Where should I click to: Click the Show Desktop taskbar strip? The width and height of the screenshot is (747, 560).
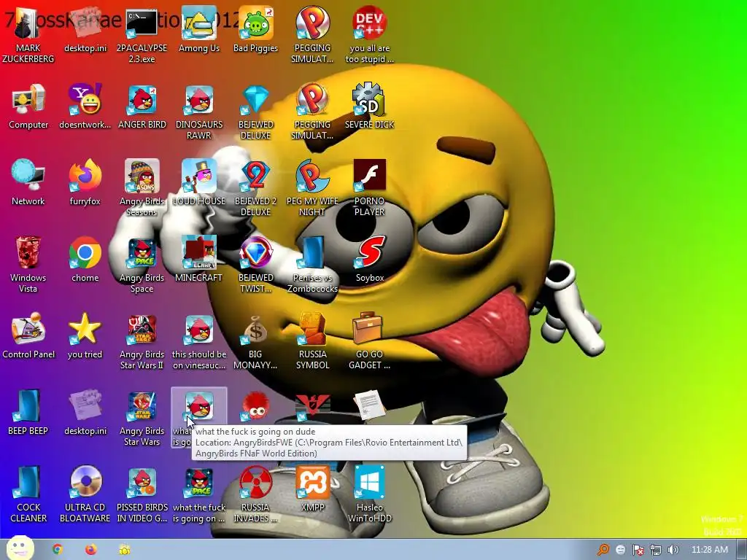pos(742,550)
